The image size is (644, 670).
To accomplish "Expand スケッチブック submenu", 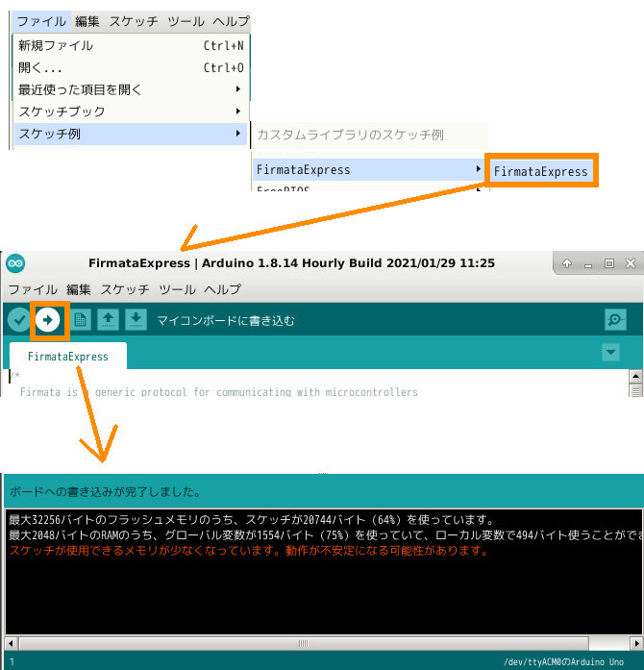I will 131,112.
